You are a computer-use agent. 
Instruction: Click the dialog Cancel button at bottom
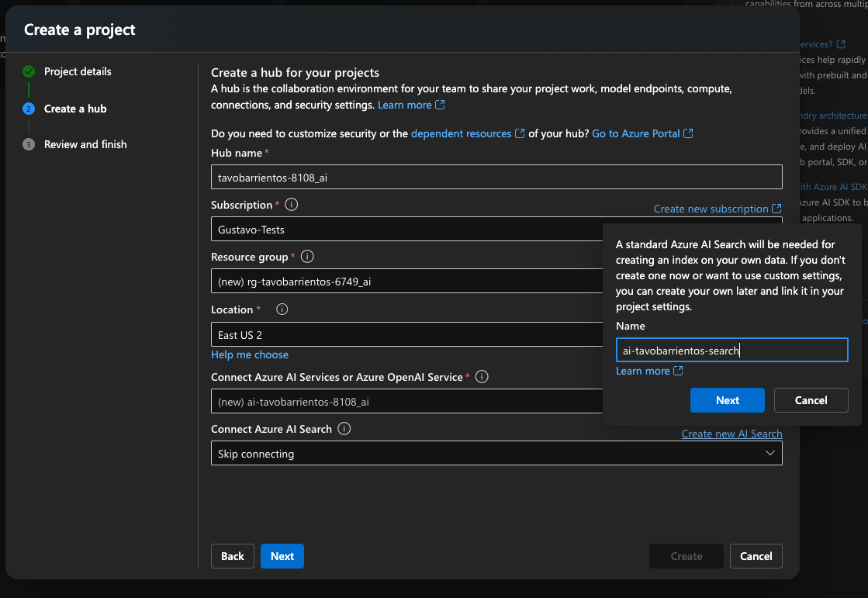(x=756, y=556)
